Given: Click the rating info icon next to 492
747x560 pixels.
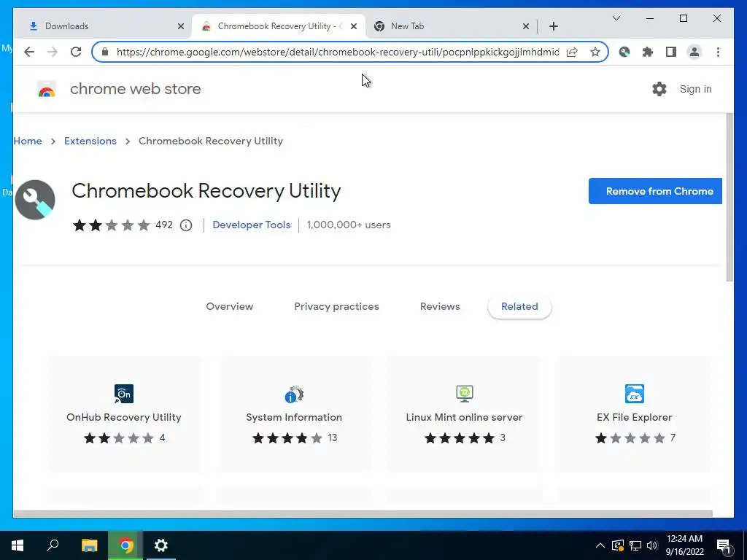Looking at the screenshot, I should click(186, 225).
